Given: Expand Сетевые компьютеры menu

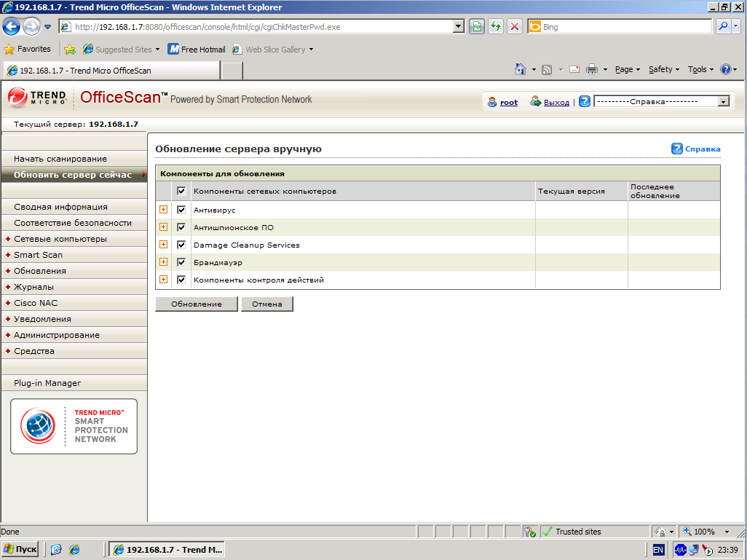Looking at the screenshot, I should point(74,239).
